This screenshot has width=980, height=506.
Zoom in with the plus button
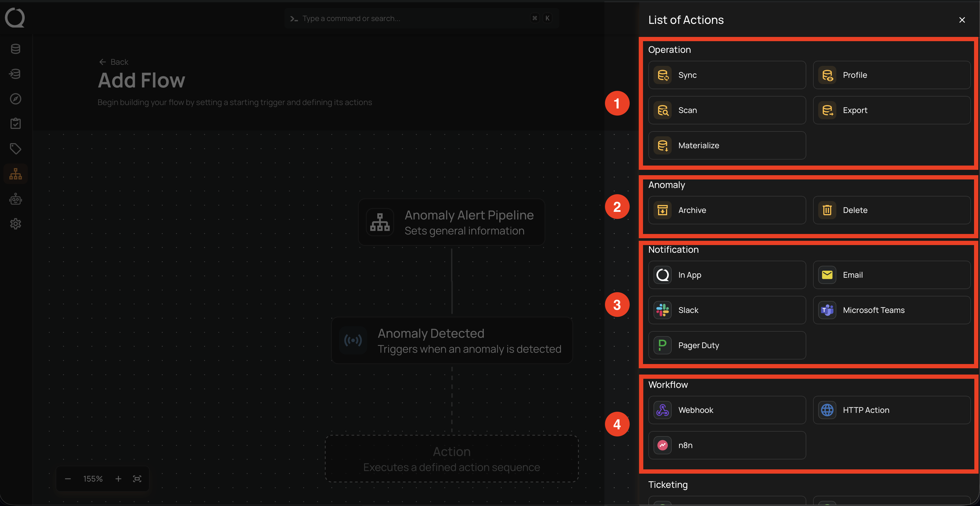(x=118, y=479)
